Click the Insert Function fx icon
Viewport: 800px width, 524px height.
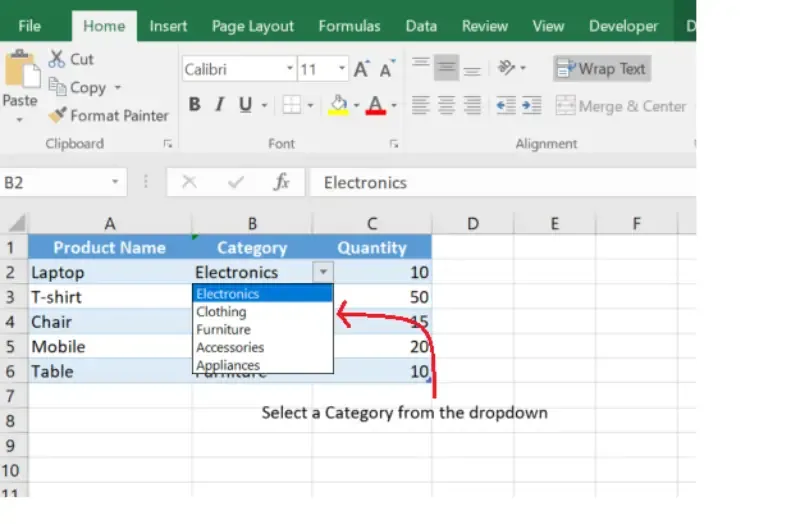click(x=281, y=182)
